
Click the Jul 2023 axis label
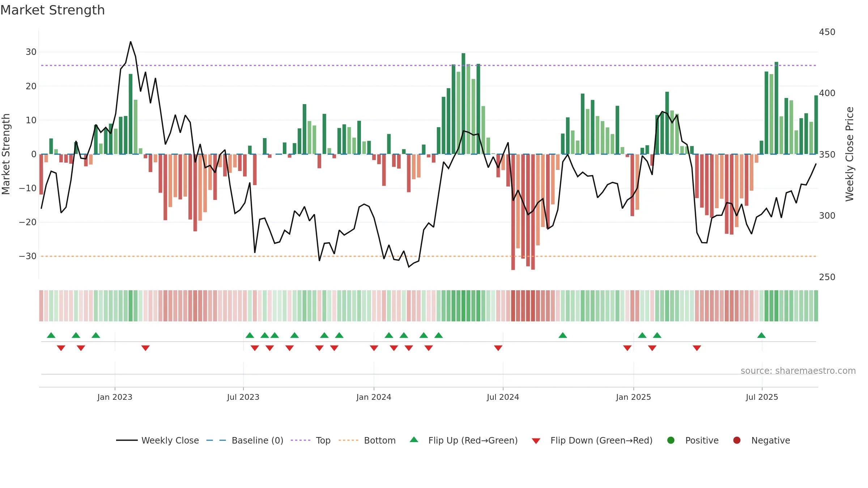(243, 397)
